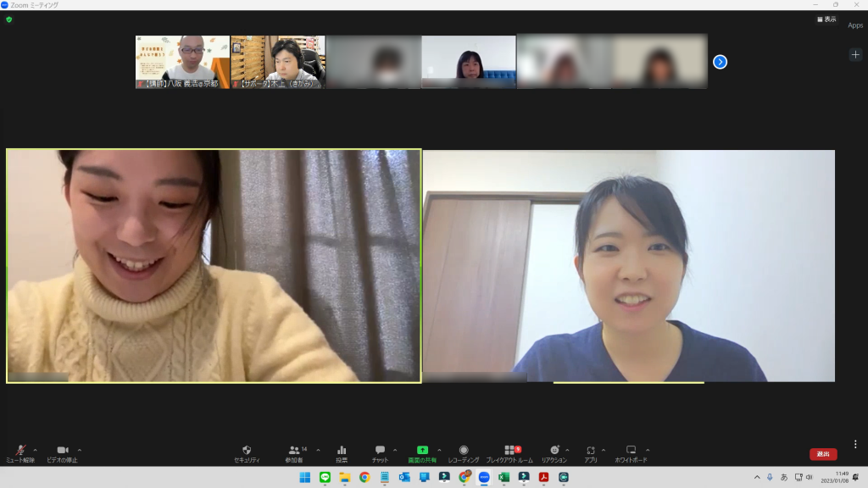This screenshot has width=868, height=488.
Task: Open the Security (セキュリティ) shield icon
Action: [247, 450]
